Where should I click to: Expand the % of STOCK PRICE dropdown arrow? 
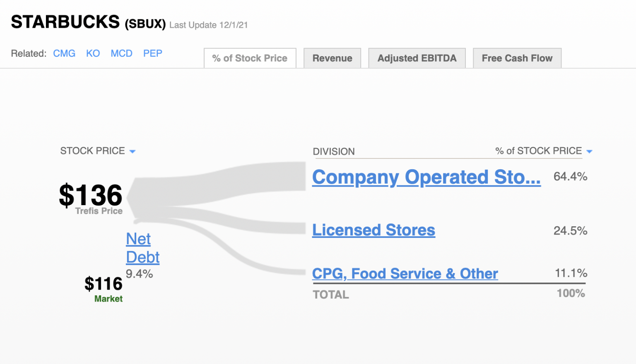click(x=590, y=151)
